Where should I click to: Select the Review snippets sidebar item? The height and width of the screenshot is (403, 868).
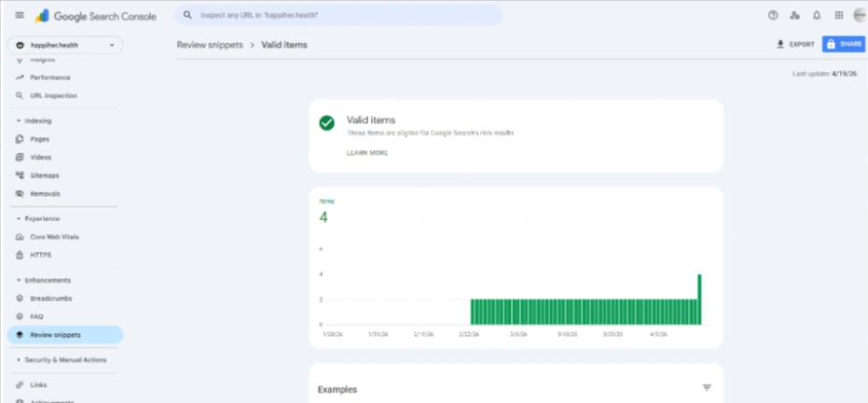coord(65,335)
